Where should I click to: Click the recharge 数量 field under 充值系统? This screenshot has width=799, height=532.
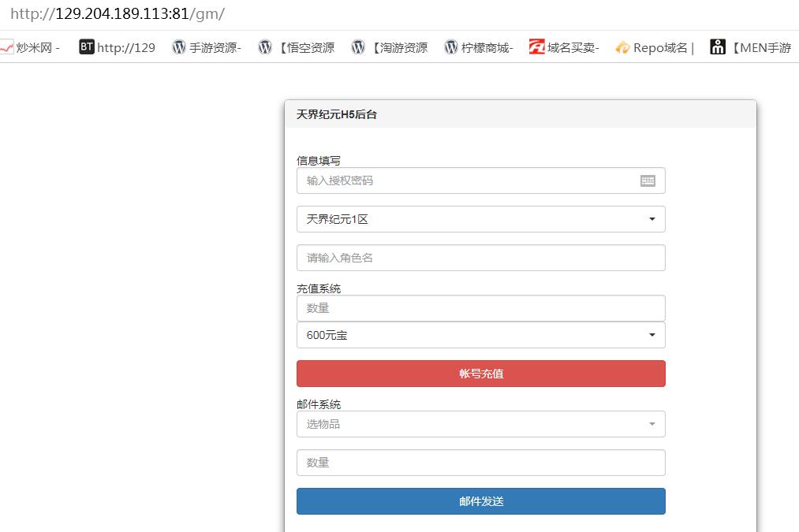480,308
